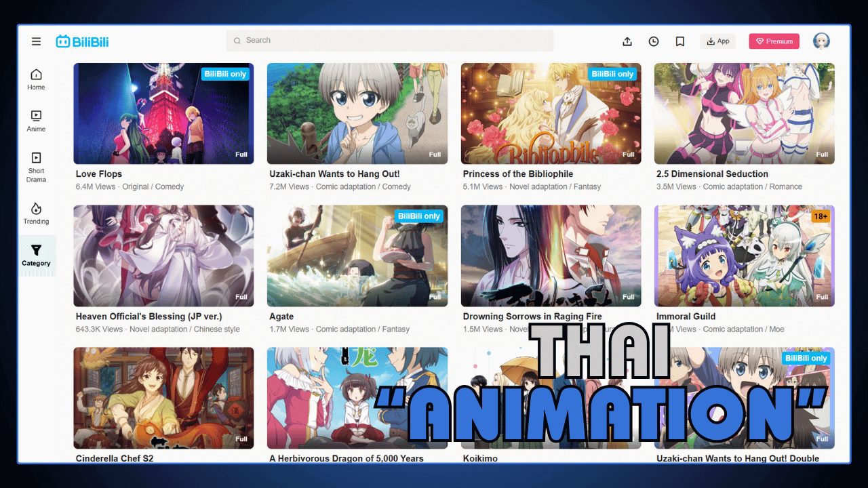Play the Uzaki-chan Wants to Hang Out! thumbnail
868x488 pixels.
point(357,113)
